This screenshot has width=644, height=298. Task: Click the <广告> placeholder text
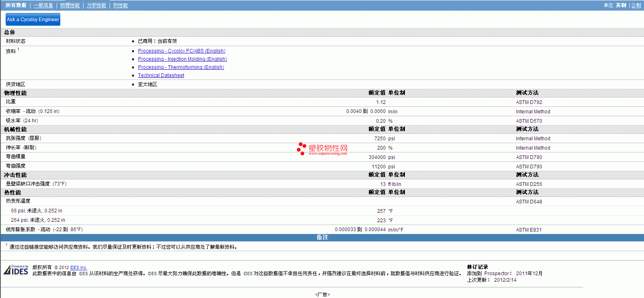pyautogui.click(x=322, y=294)
